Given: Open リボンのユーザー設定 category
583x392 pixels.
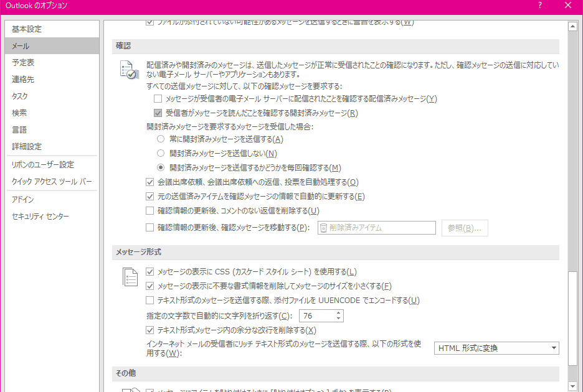Looking at the screenshot, I should [x=52, y=165].
